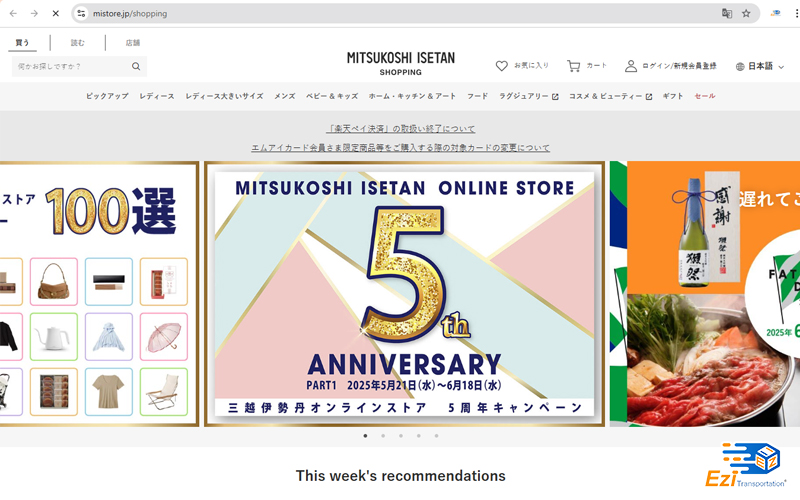Click the magnifier search icon
The width and height of the screenshot is (800, 500).
[x=136, y=66]
